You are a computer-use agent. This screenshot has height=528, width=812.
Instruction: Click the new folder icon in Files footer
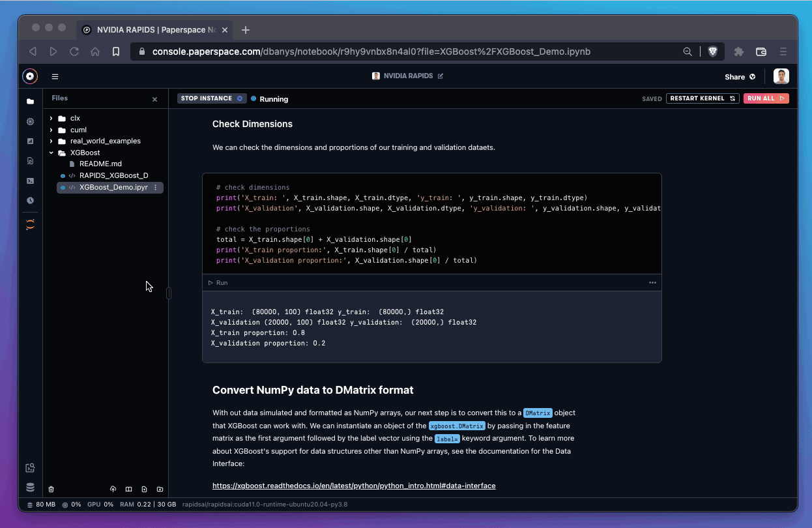(x=160, y=489)
